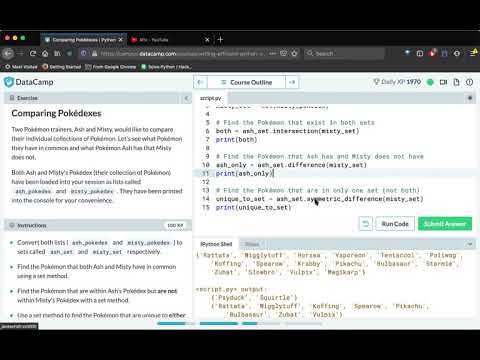Click the Run Code button
480x360 pixels.
[395, 224]
